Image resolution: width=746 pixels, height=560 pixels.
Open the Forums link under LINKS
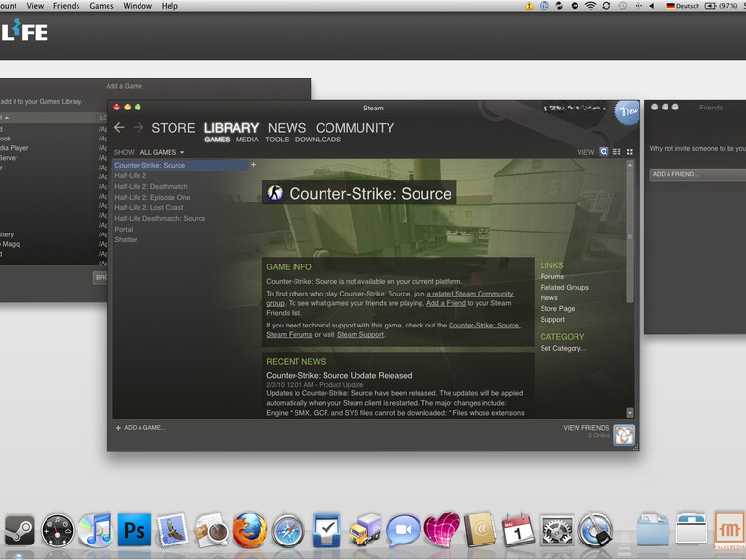tap(552, 276)
